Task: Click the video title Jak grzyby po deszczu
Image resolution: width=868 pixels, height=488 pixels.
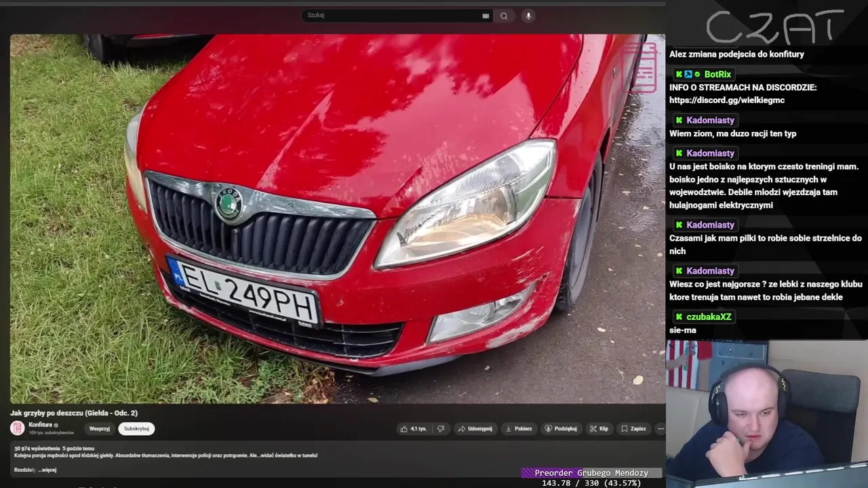Action: tap(74, 413)
